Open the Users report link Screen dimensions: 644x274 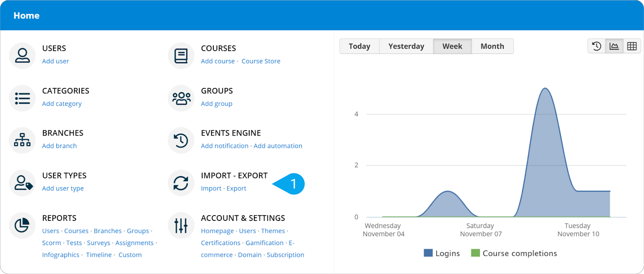(x=51, y=231)
